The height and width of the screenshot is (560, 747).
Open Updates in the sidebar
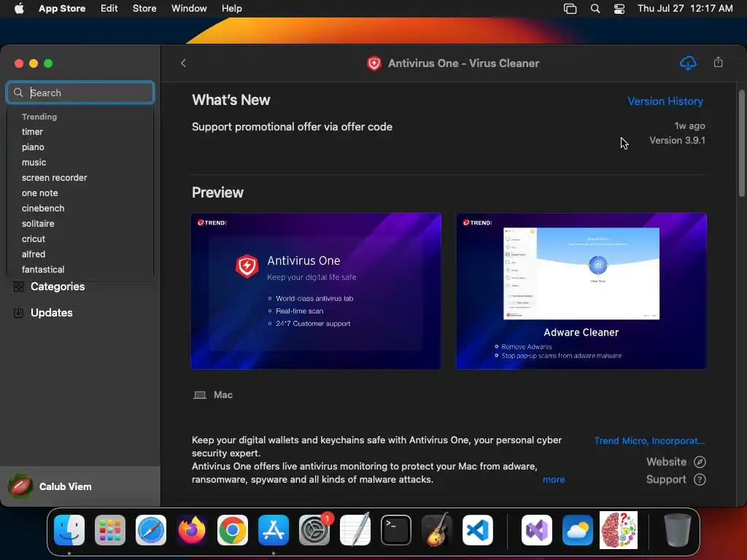point(52,313)
